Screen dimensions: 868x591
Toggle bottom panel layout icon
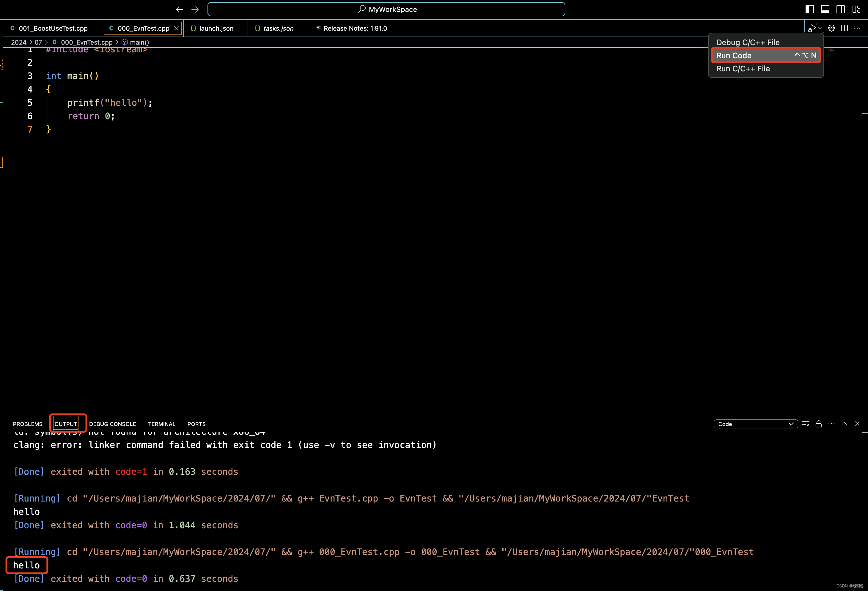(825, 9)
